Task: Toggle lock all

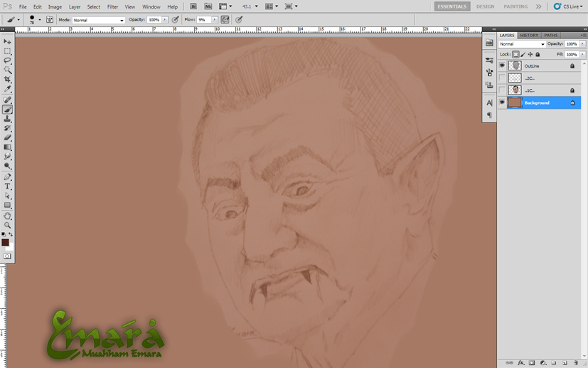Action: click(538, 54)
